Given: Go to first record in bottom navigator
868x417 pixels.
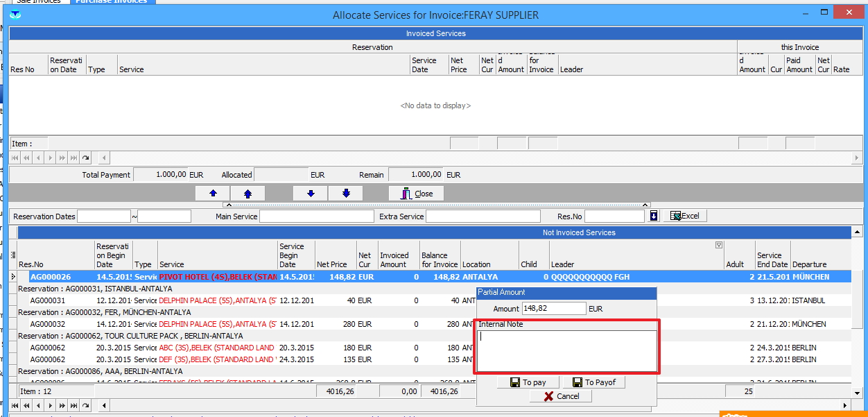Looking at the screenshot, I should click(x=15, y=405).
